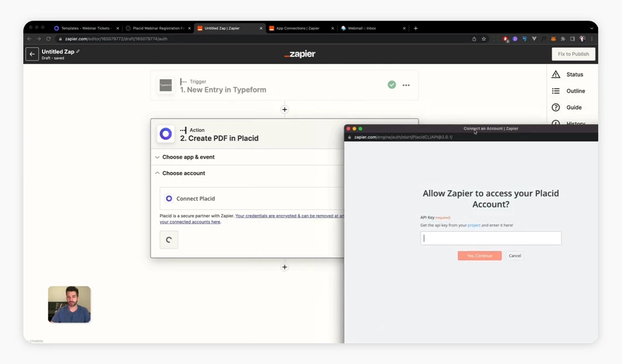Click the Placid logo beside Connect Placid
Image resolution: width=622 pixels, height=364 pixels.
169,198
